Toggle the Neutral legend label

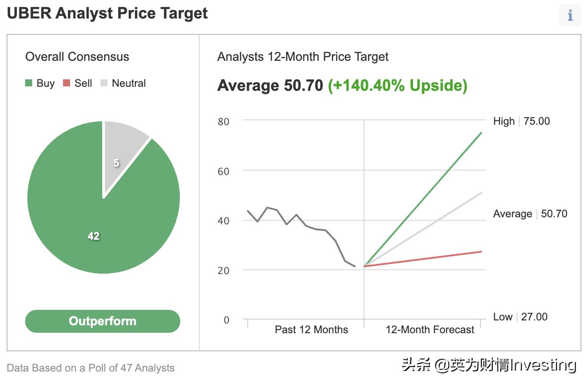click(129, 83)
